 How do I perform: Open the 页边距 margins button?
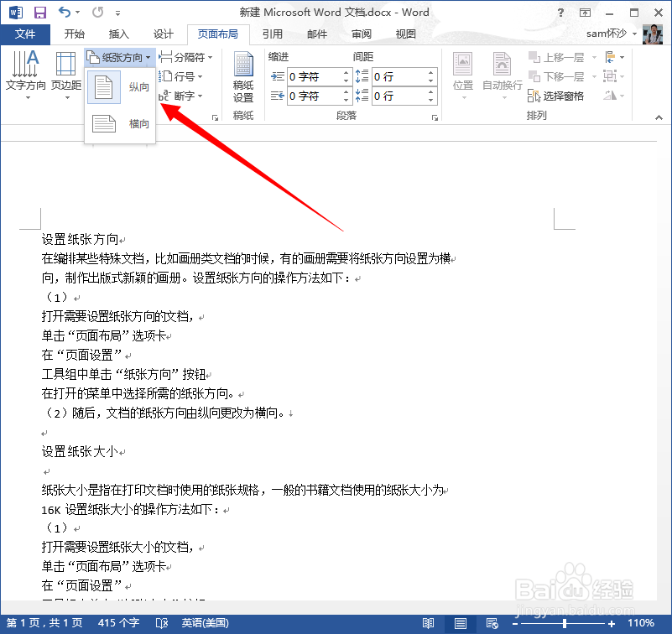[66, 75]
